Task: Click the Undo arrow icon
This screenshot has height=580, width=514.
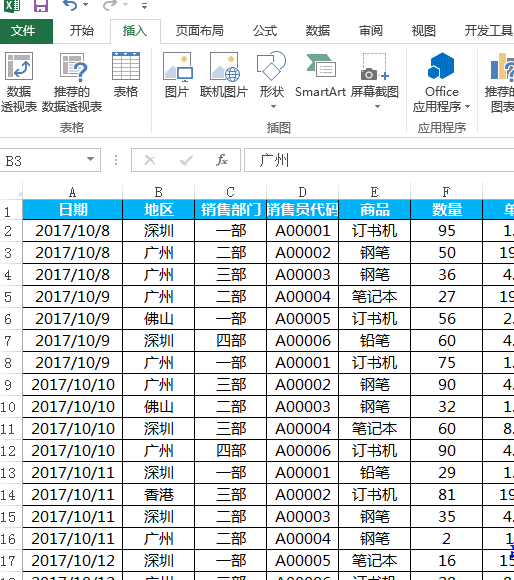Action: [70, 5]
